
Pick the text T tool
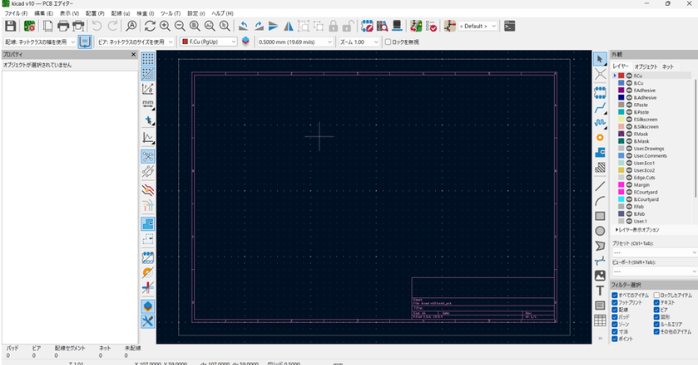coord(600,291)
